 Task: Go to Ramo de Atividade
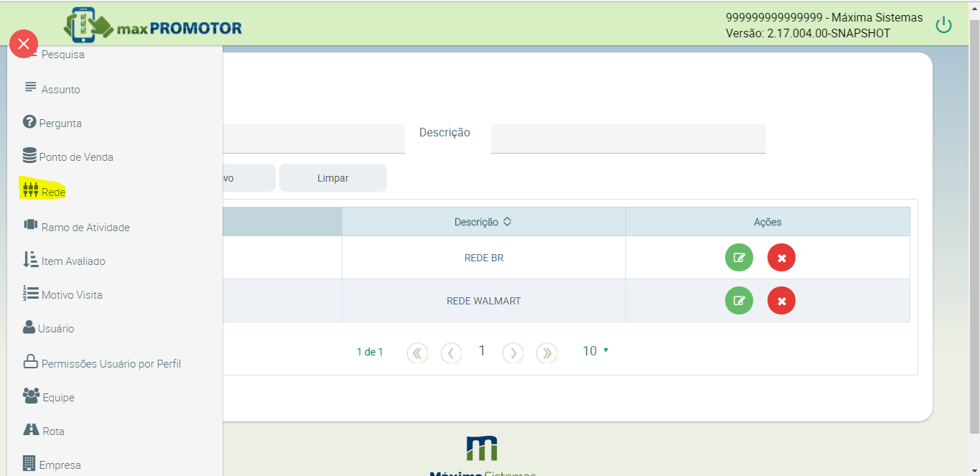tap(85, 228)
